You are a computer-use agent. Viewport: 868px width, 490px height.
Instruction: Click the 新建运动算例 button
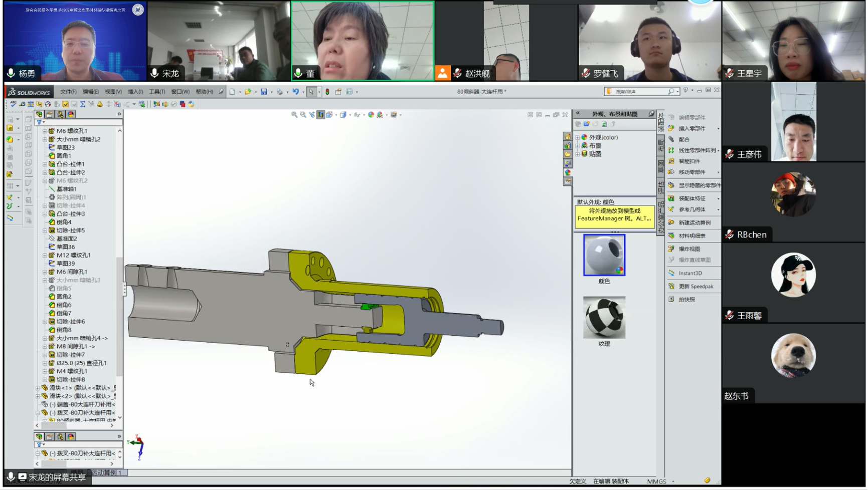point(694,222)
